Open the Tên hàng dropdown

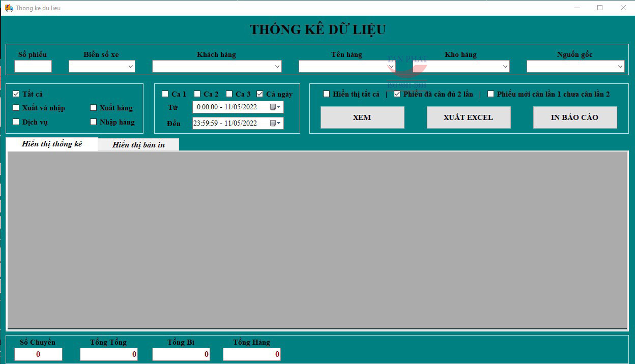(391, 67)
